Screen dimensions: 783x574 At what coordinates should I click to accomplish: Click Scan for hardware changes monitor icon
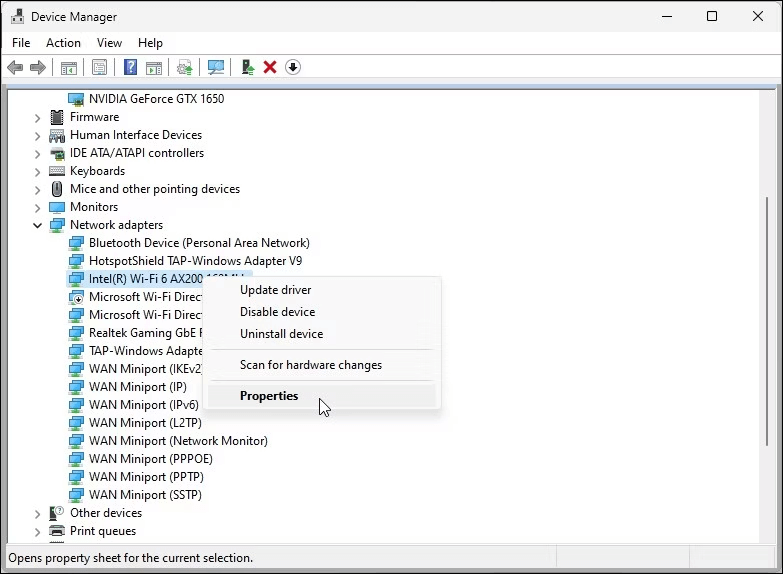point(215,67)
